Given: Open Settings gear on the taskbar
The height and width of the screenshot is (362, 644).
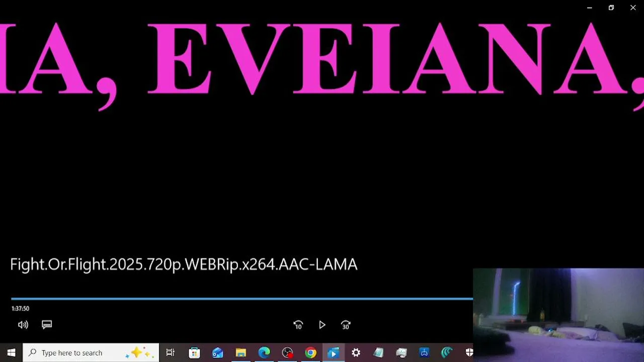Looking at the screenshot, I should (356, 353).
